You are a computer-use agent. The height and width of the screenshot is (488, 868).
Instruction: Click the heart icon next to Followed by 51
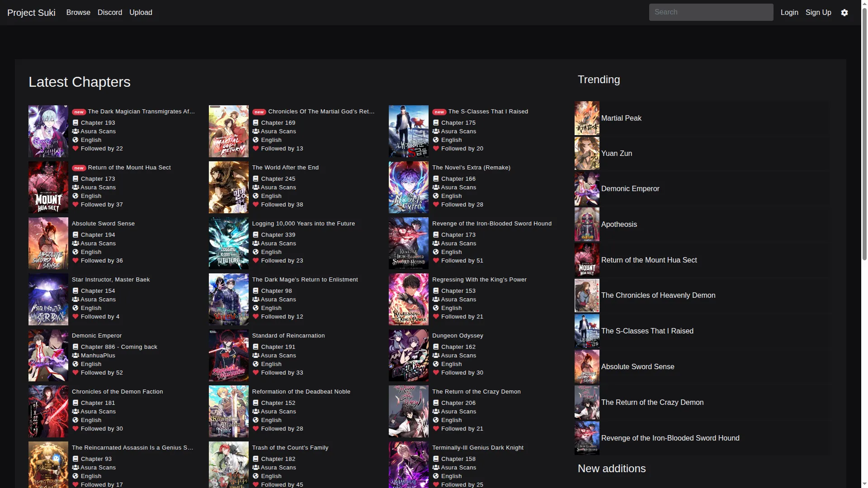pyautogui.click(x=436, y=261)
